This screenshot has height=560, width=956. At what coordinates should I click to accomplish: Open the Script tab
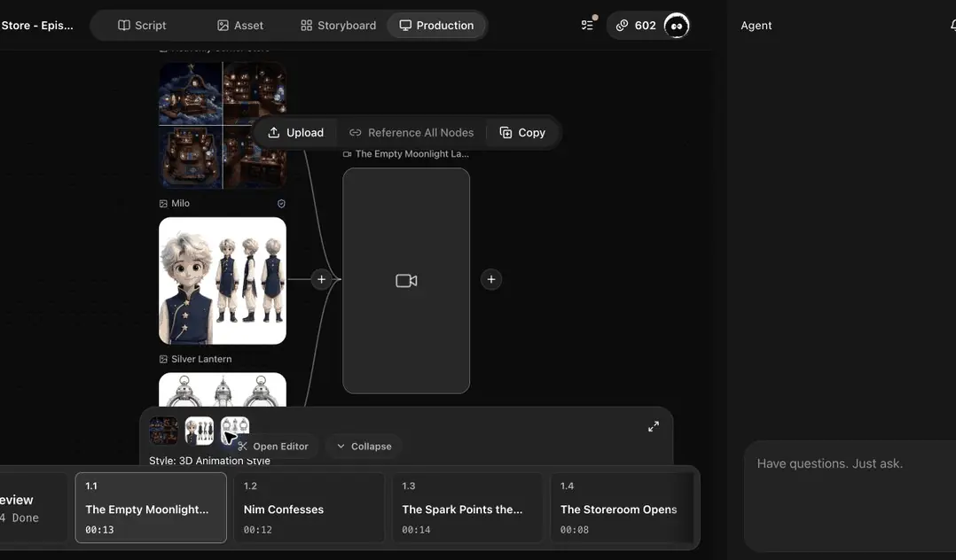142,26
